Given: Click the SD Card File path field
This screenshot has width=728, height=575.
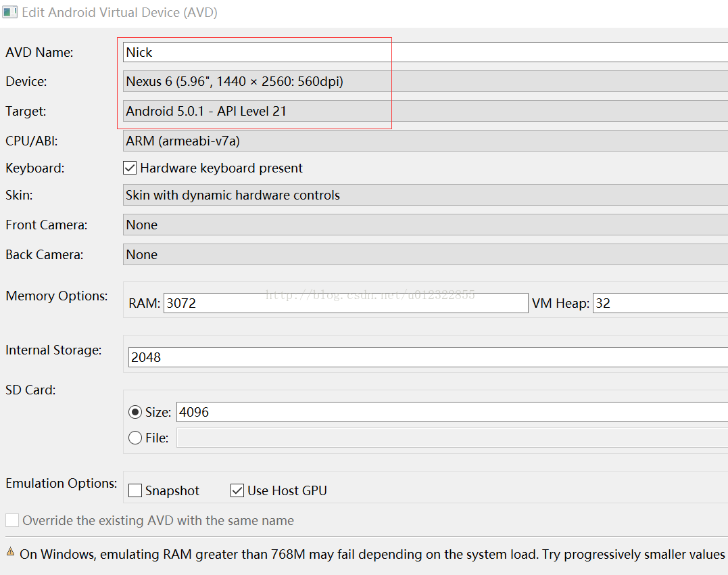Looking at the screenshot, I should coord(452,438).
